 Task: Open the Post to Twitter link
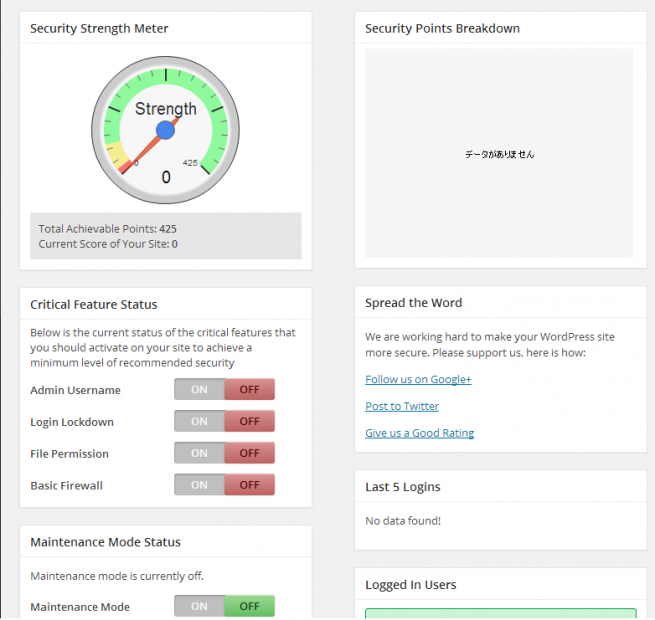tap(402, 406)
